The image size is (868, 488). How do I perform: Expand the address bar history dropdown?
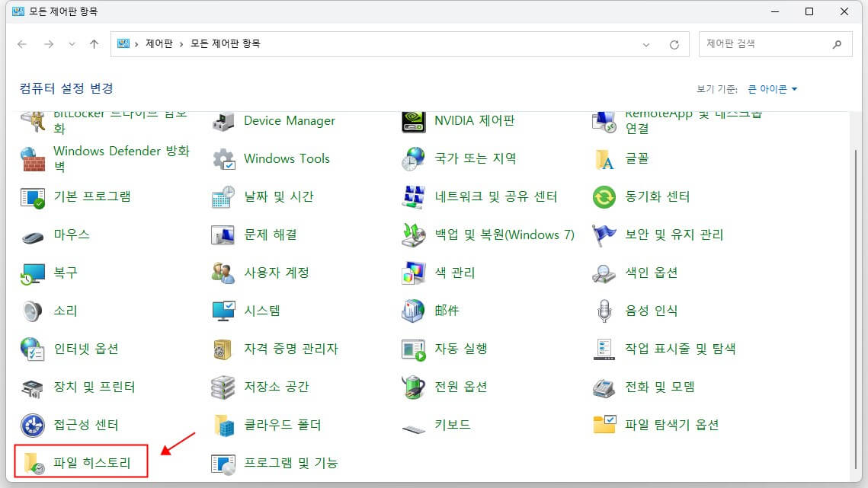click(646, 43)
